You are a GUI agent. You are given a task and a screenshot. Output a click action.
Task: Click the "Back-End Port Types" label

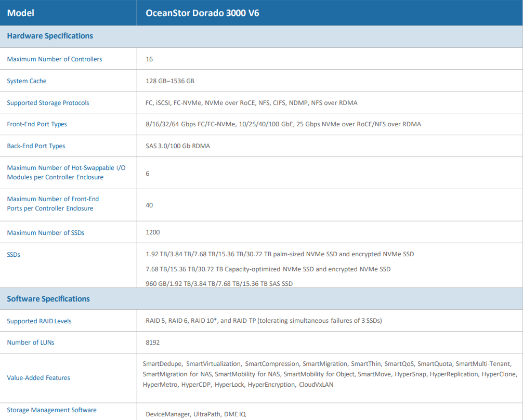click(x=36, y=146)
